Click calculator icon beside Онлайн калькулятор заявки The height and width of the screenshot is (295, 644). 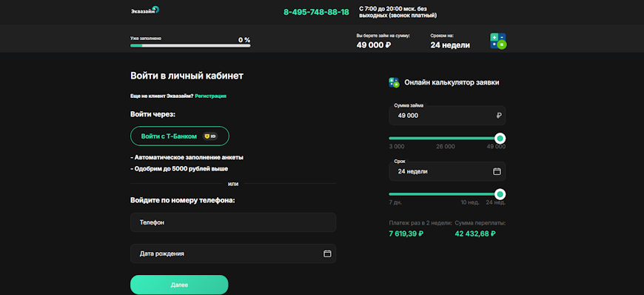(394, 82)
